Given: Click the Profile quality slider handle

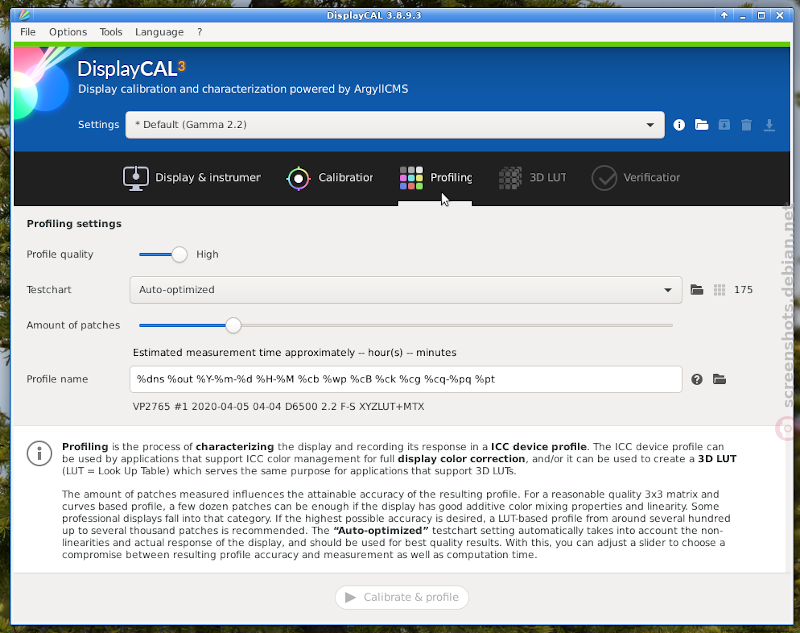Looking at the screenshot, I should [179, 255].
